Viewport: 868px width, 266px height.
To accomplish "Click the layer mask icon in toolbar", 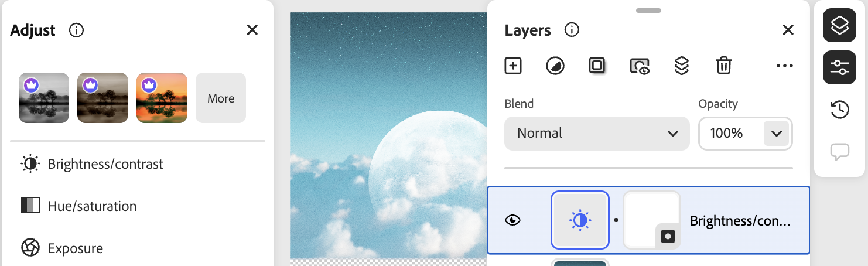I will 597,66.
